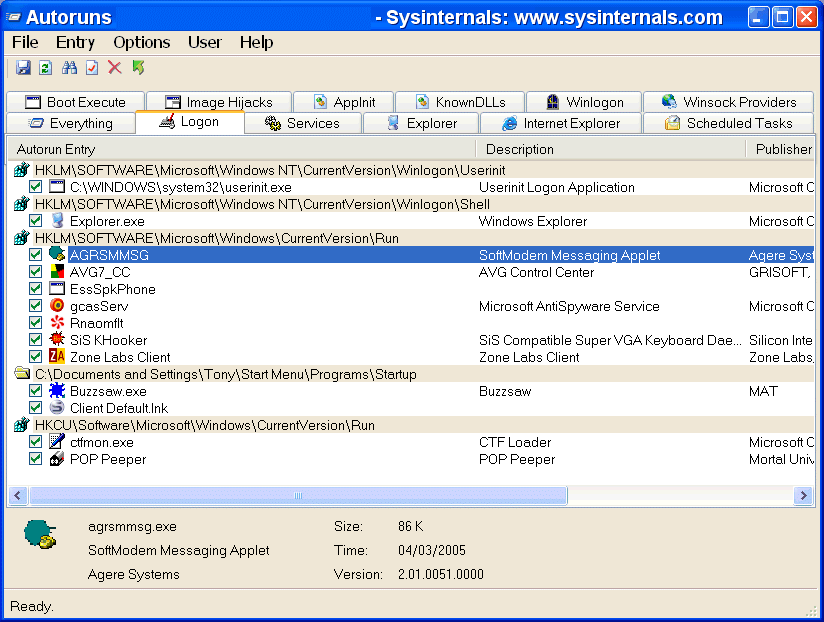Screen dimensions: 824x622
Task: Uncheck the Zone Labs Client checkbox
Action: tap(36, 357)
